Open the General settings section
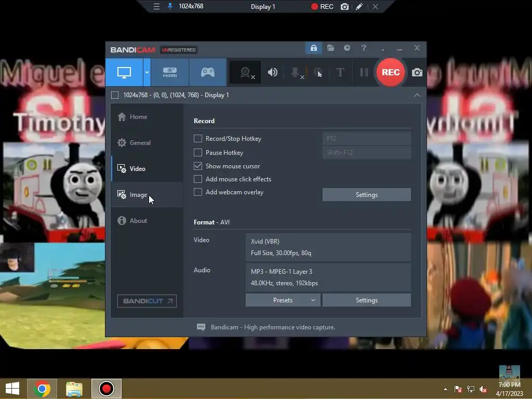 (147, 143)
